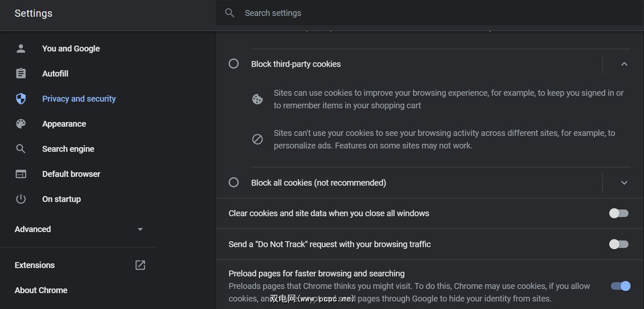Disable the Preload pages toggle
The height and width of the screenshot is (309, 644).
tap(620, 286)
